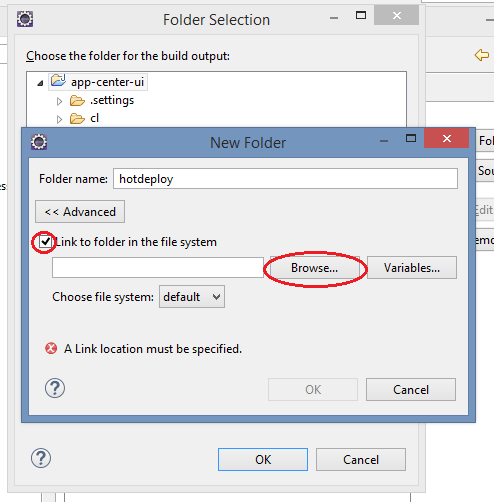Click the Browse... button
The image size is (494, 502).
[x=315, y=268]
